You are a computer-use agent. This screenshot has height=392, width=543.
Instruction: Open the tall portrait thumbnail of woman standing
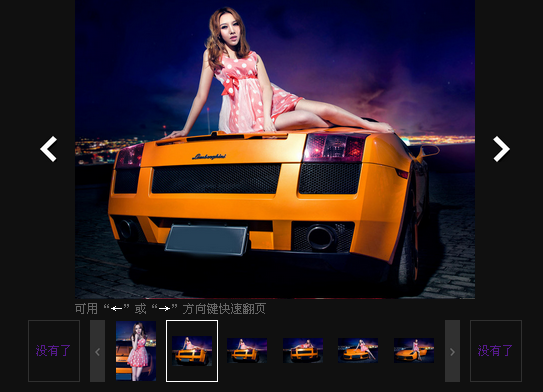coord(136,351)
